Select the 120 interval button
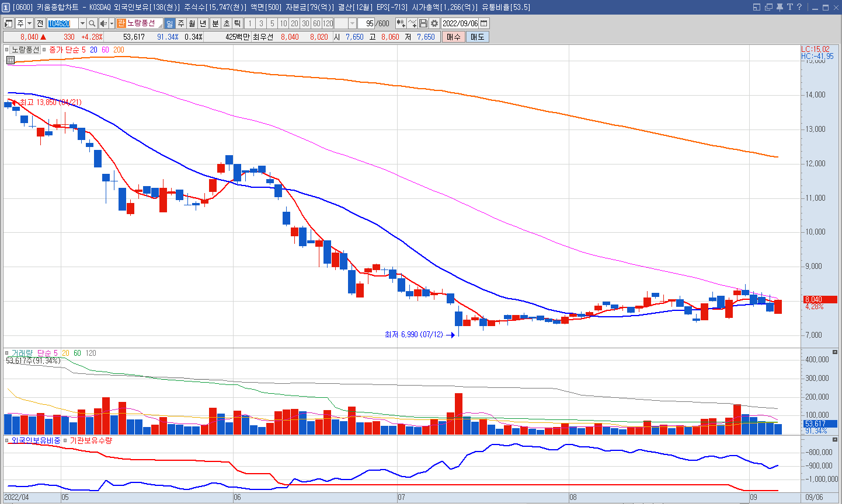 pyautogui.click(x=328, y=23)
